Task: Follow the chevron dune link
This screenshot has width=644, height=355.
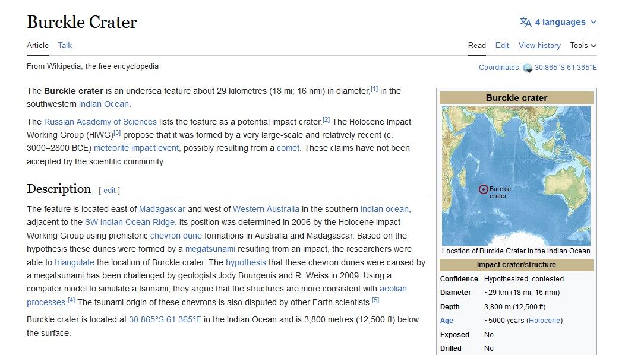Action: [176, 236]
